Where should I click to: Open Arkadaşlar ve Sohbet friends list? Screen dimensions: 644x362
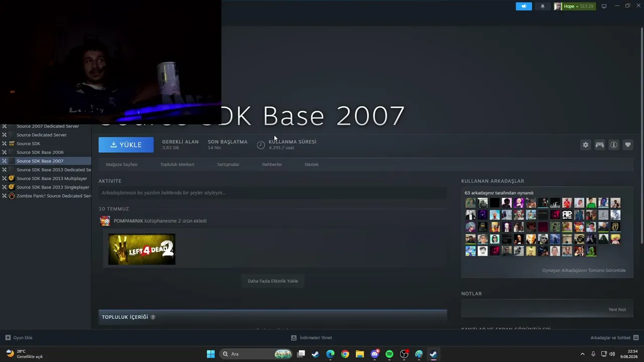(614, 338)
